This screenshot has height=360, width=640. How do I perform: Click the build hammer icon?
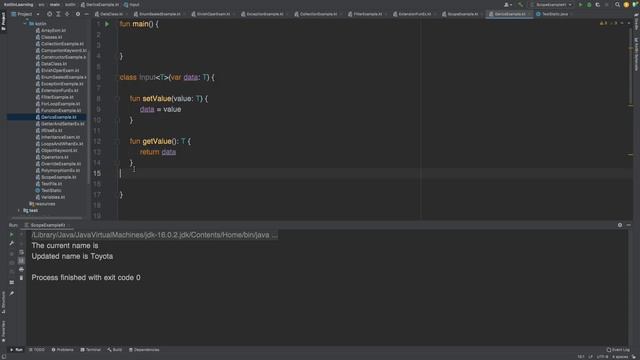point(520,4)
